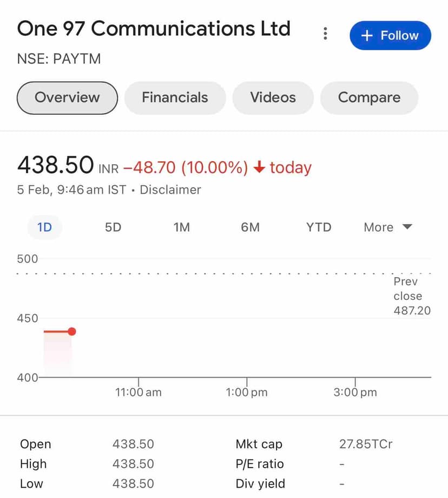Show the 1M chart range
448x498 pixels.
tap(182, 227)
